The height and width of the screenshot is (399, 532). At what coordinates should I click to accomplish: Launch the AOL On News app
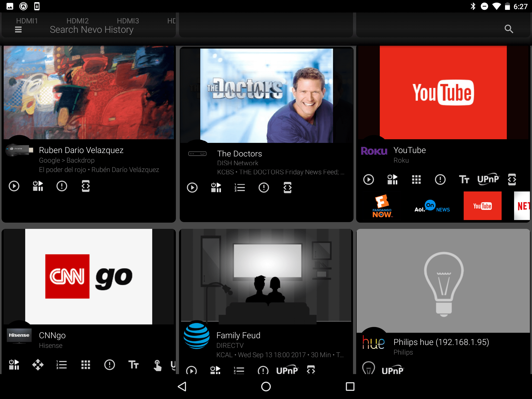pyautogui.click(x=432, y=206)
